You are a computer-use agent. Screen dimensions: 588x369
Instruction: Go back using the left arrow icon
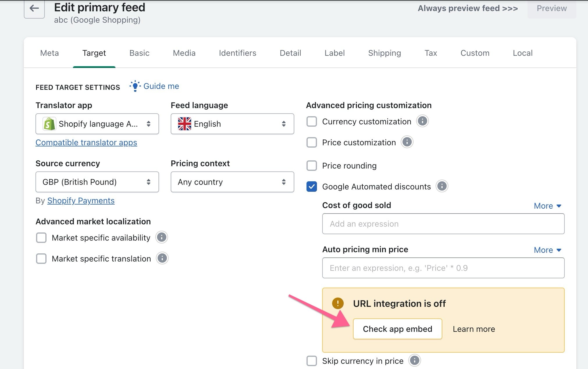click(x=34, y=8)
